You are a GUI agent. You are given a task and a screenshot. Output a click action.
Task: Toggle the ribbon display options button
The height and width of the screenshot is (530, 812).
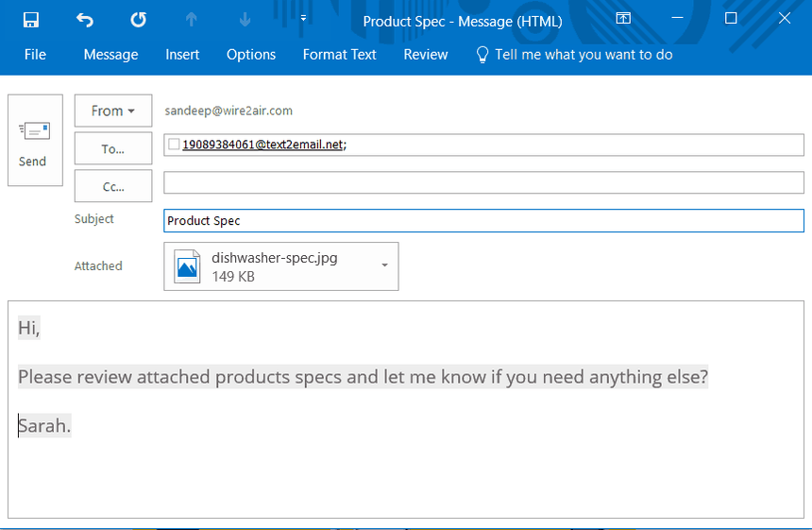623,19
